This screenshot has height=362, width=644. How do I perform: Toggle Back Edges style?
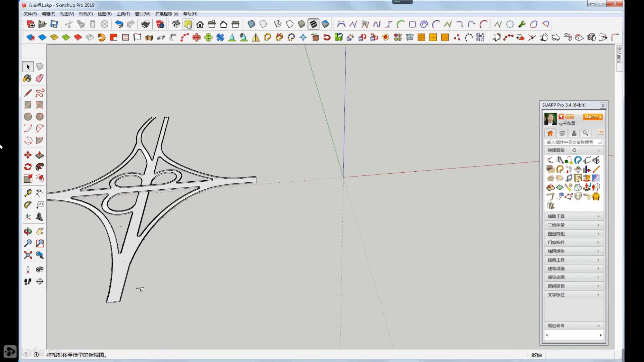(x=263, y=24)
